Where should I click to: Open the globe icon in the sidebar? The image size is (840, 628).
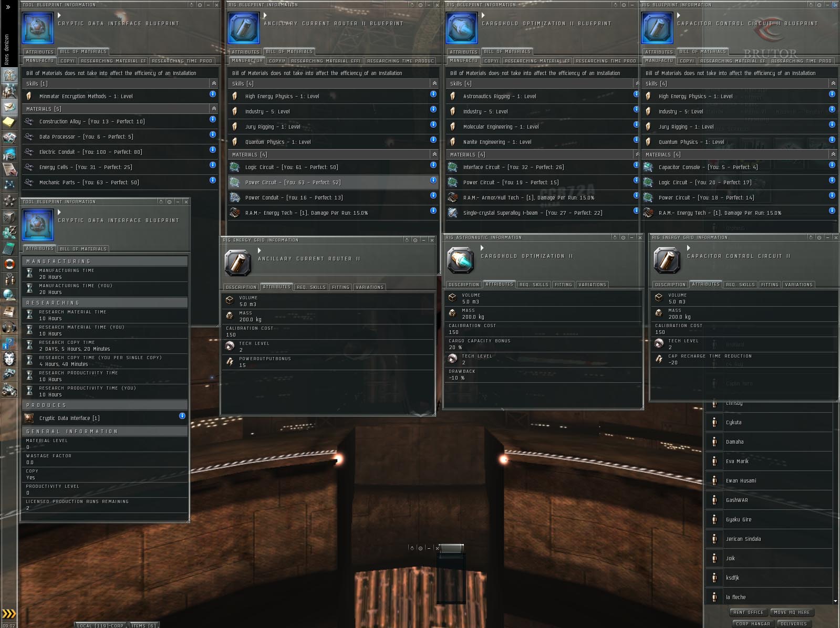click(9, 295)
